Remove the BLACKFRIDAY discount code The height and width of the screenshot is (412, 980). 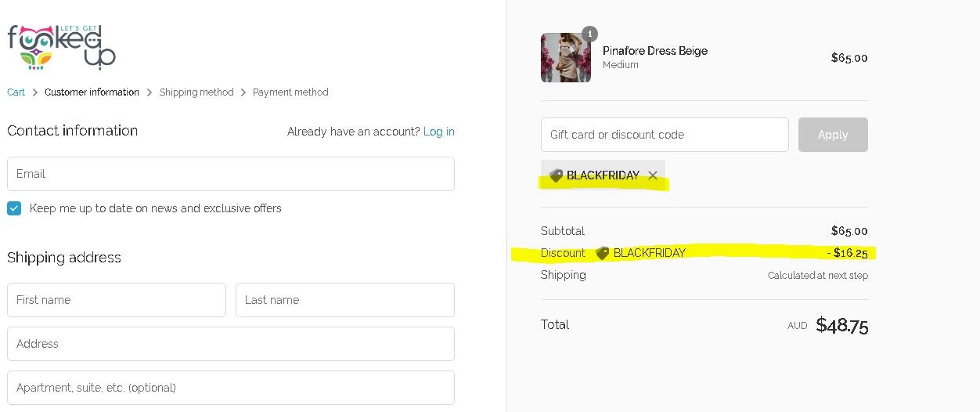[653, 175]
